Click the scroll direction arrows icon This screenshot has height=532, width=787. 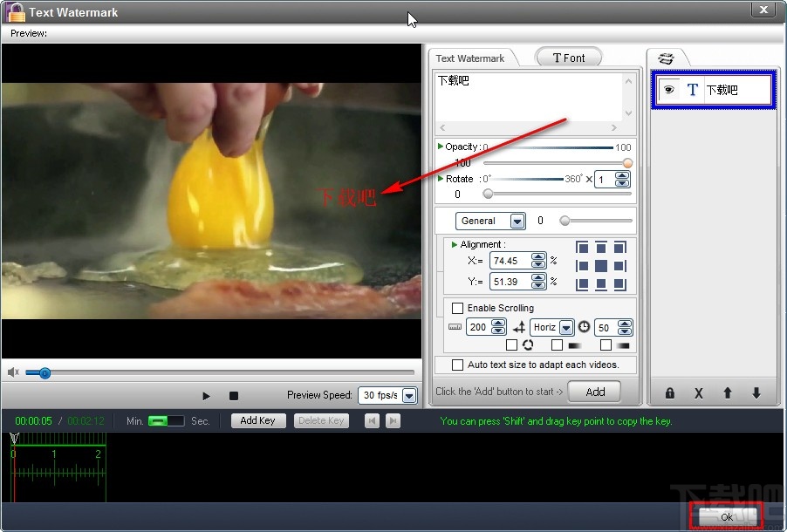519,327
